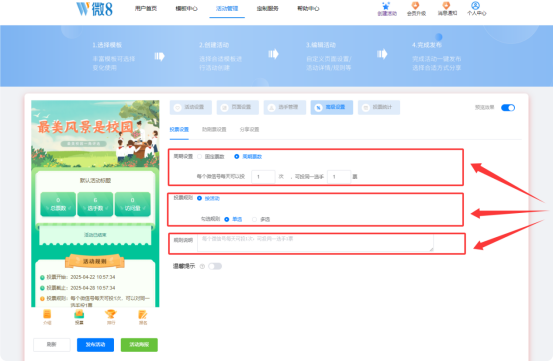The height and width of the screenshot is (361, 553).
Task: Go to 用户首页 in top navigation
Action: click(x=146, y=8)
